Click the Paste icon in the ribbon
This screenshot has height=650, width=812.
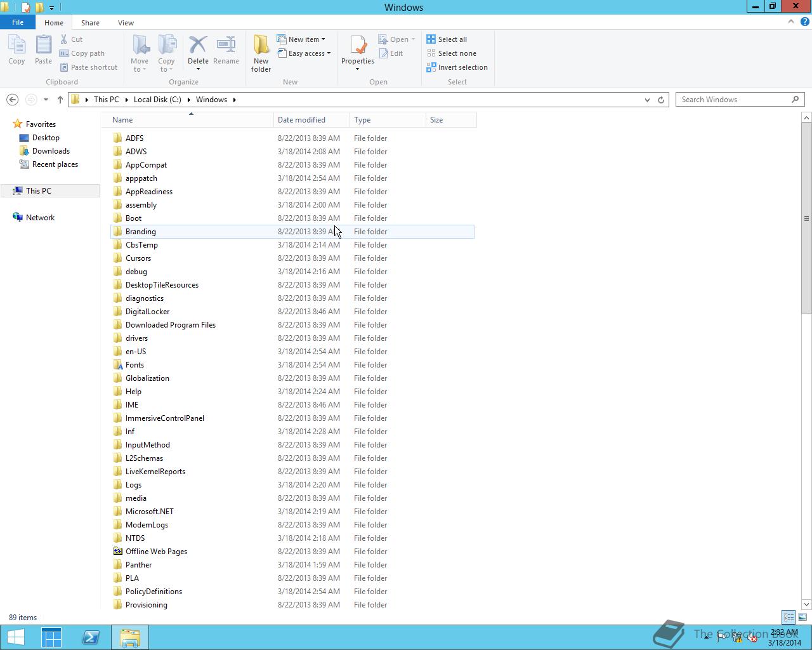[x=43, y=46]
